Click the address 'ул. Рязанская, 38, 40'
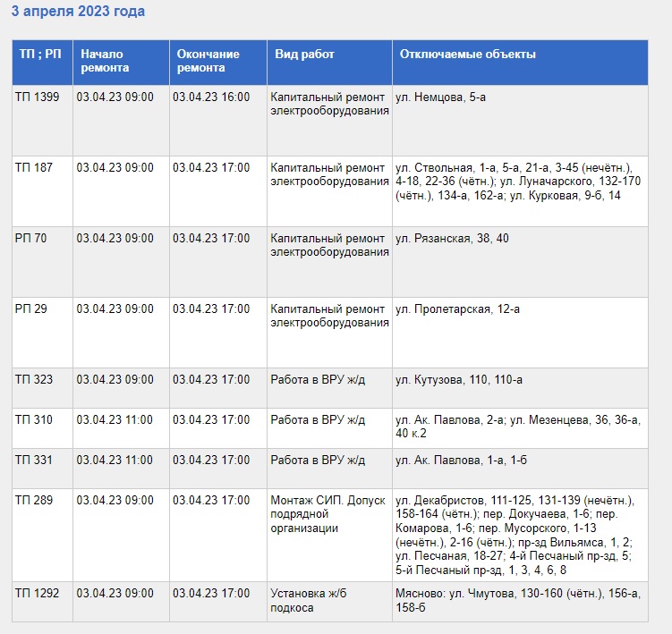Screen dimensions: 672x634 click(x=452, y=239)
